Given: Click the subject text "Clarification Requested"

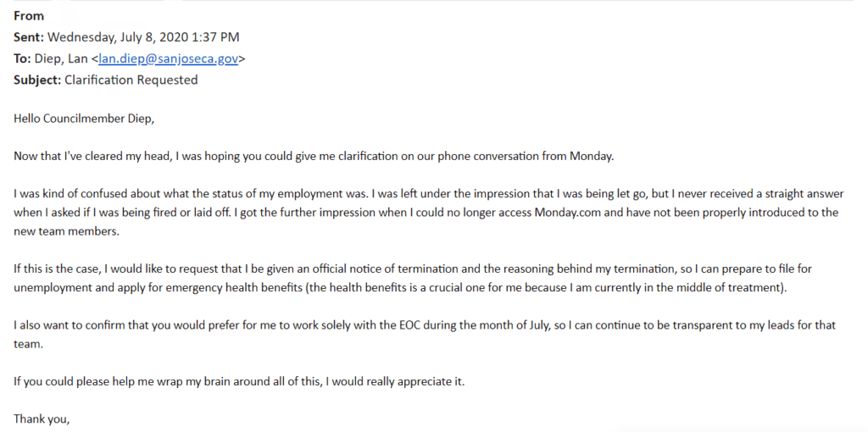Looking at the screenshot, I should pyautogui.click(x=131, y=80).
